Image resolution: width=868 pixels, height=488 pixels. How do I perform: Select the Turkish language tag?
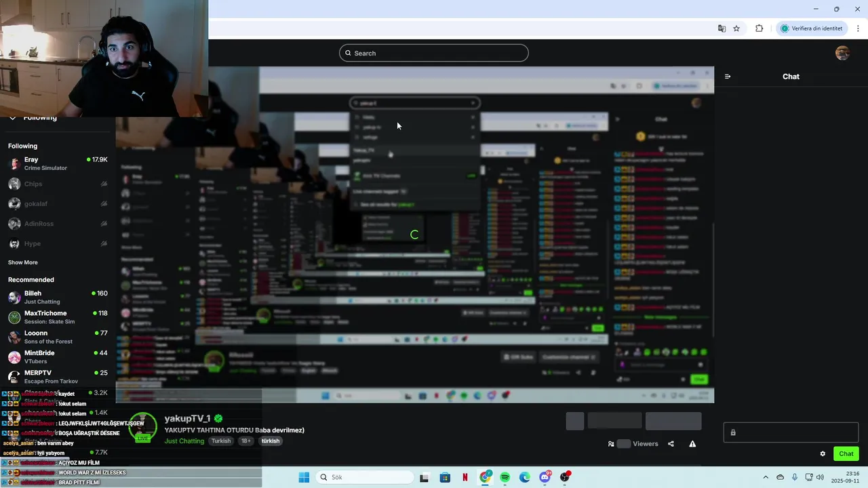point(221,441)
